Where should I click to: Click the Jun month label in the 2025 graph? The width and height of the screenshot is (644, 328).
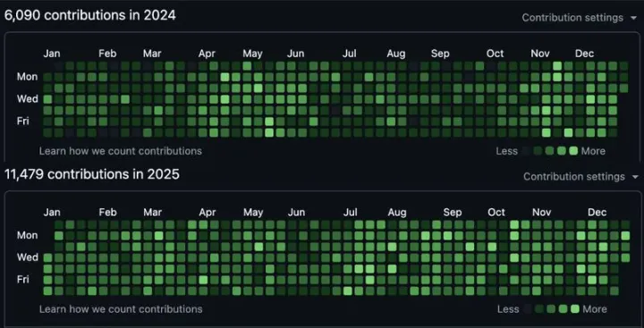296,213
